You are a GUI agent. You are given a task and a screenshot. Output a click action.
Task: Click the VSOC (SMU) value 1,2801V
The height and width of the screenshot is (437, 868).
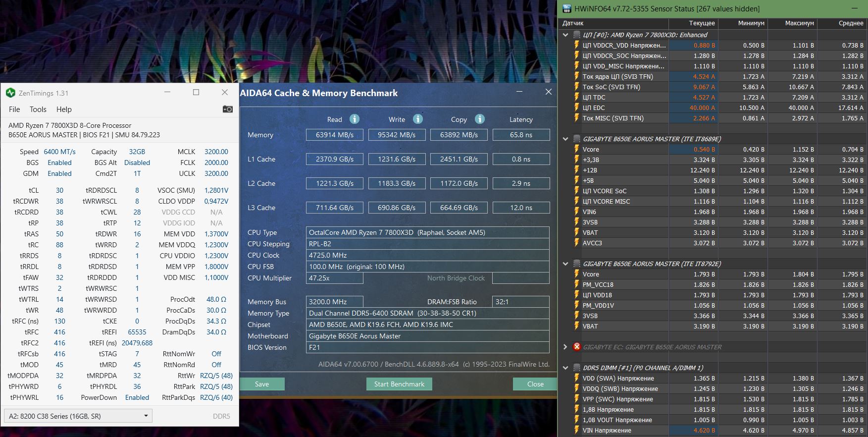point(216,190)
